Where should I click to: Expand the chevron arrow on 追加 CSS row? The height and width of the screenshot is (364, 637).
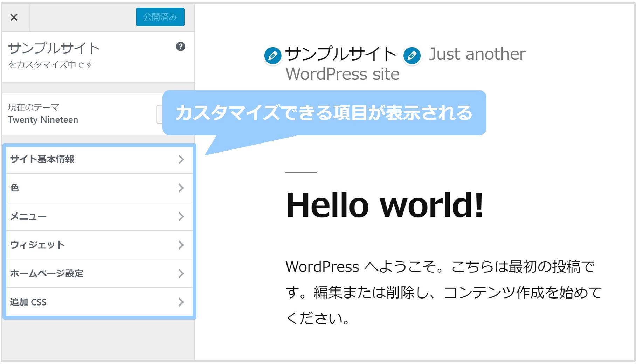point(181,302)
